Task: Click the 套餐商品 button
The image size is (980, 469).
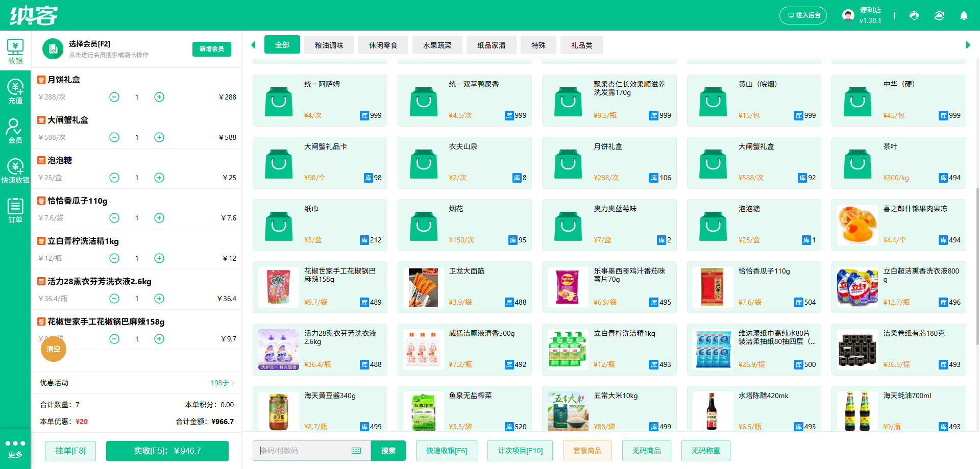Action: pos(587,451)
